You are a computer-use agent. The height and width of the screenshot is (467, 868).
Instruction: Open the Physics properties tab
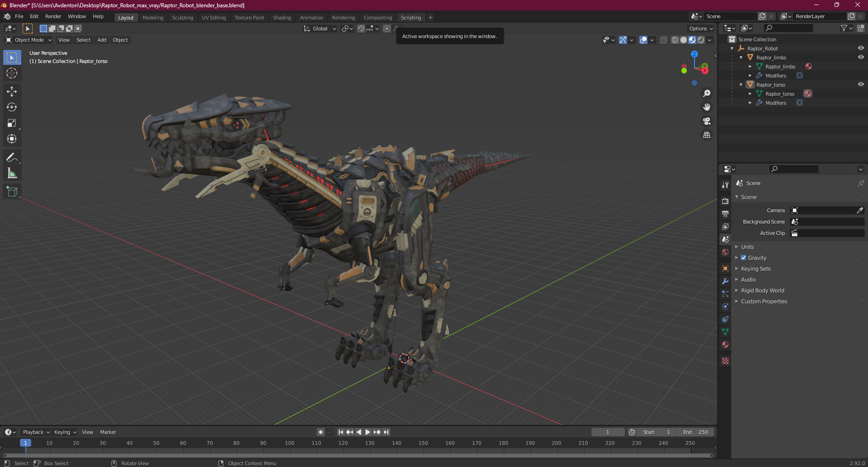tap(725, 306)
